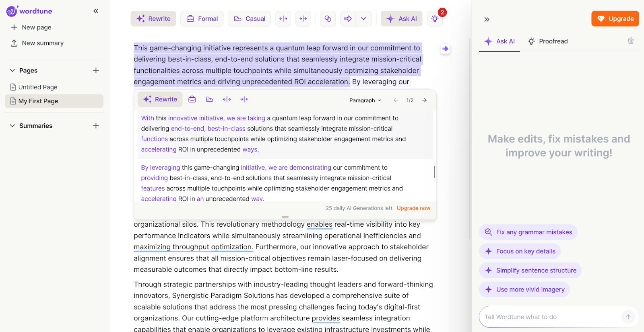Add a page with Pages plus icon
This screenshot has height=332, width=644.
(x=96, y=70)
